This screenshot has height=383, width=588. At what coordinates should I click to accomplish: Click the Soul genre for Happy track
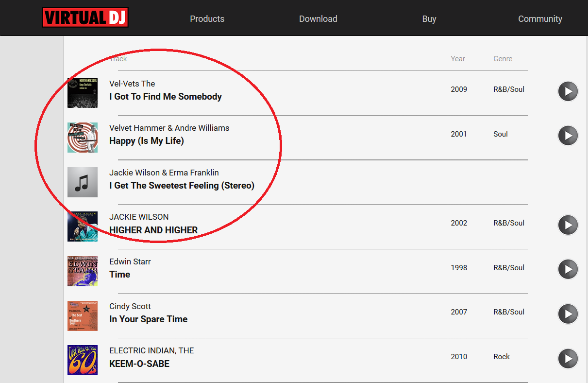click(501, 134)
